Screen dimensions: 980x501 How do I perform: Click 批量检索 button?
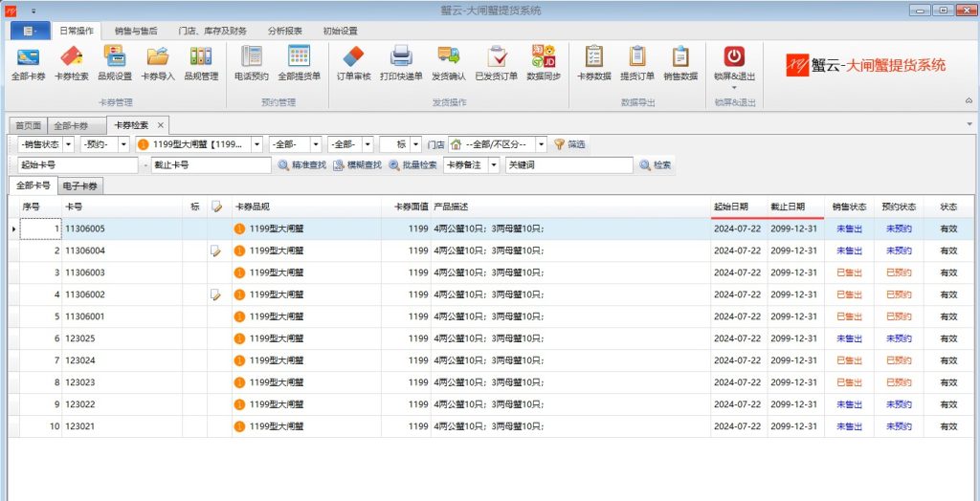(x=412, y=165)
